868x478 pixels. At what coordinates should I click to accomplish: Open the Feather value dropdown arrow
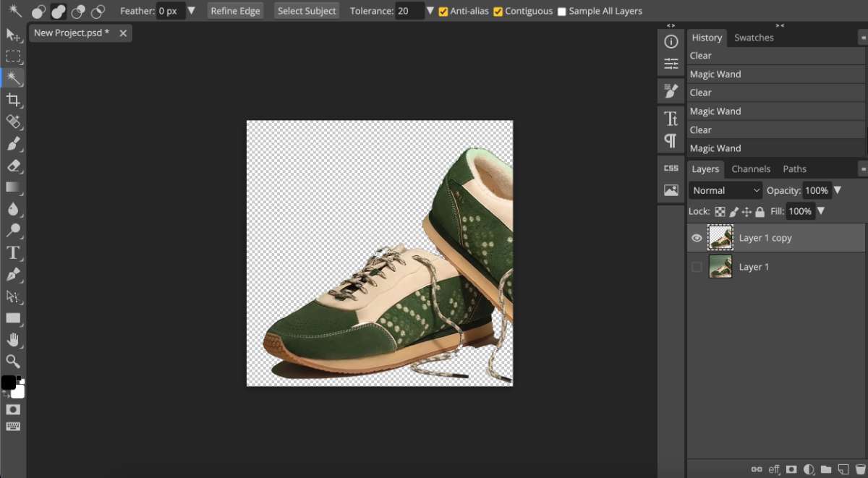point(192,11)
